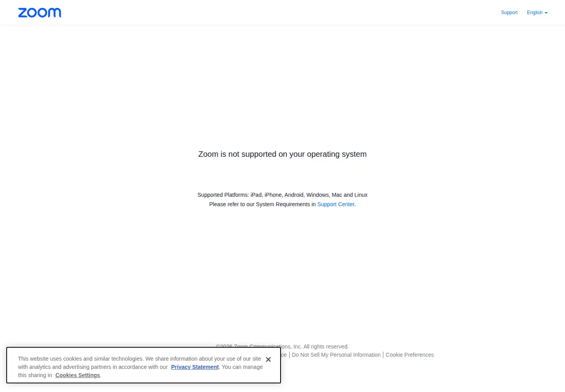Image resolution: width=565 pixels, height=392 pixels.
Task: Open the Support link in header
Action: coord(509,13)
